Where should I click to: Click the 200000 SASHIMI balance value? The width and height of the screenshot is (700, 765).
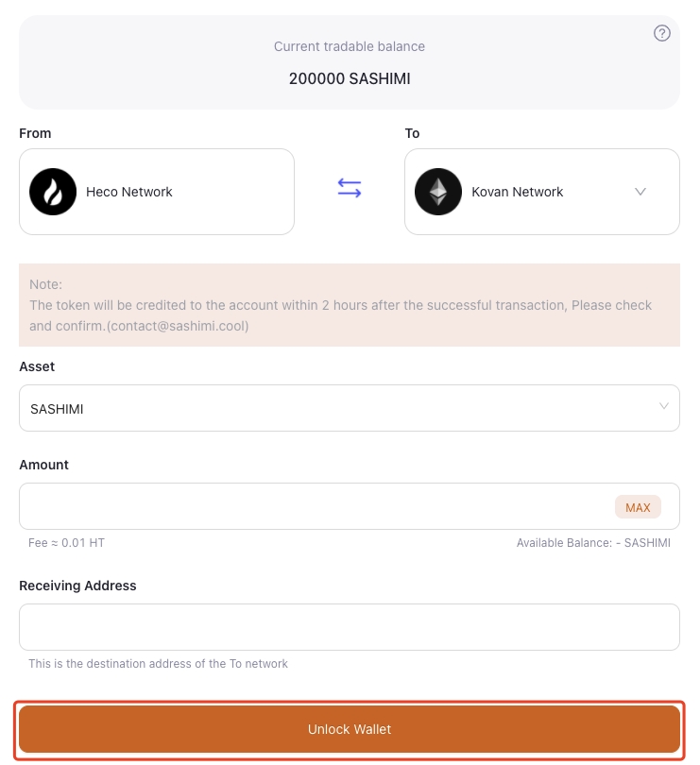click(x=350, y=78)
